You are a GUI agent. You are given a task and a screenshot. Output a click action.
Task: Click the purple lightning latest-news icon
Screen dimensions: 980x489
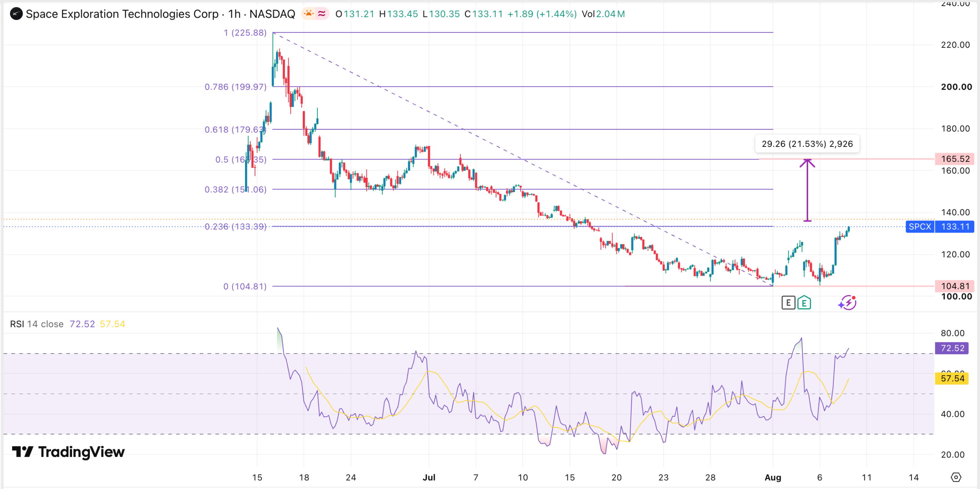coord(848,303)
